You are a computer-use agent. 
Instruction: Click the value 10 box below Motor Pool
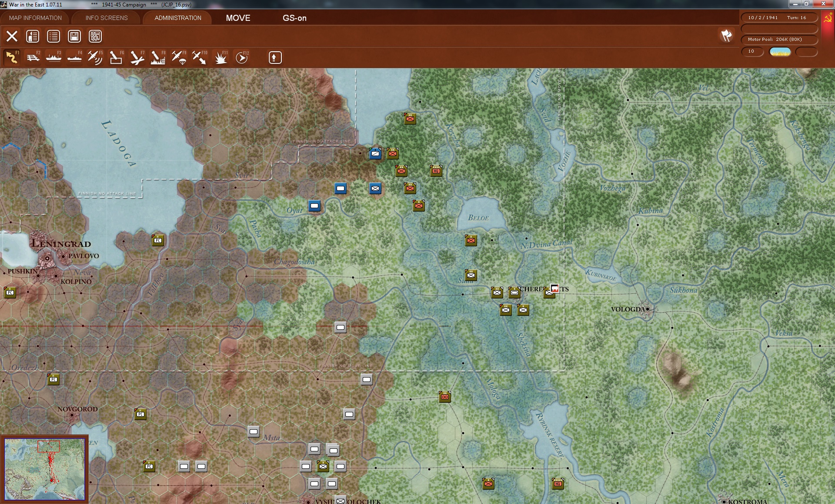(752, 52)
